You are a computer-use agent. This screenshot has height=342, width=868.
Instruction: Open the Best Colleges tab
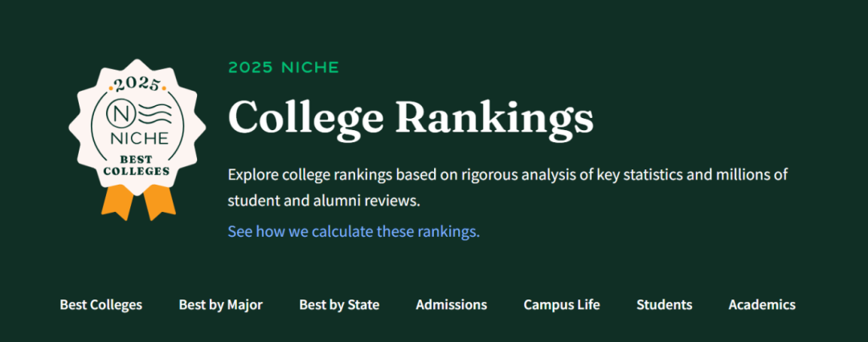[100, 305]
